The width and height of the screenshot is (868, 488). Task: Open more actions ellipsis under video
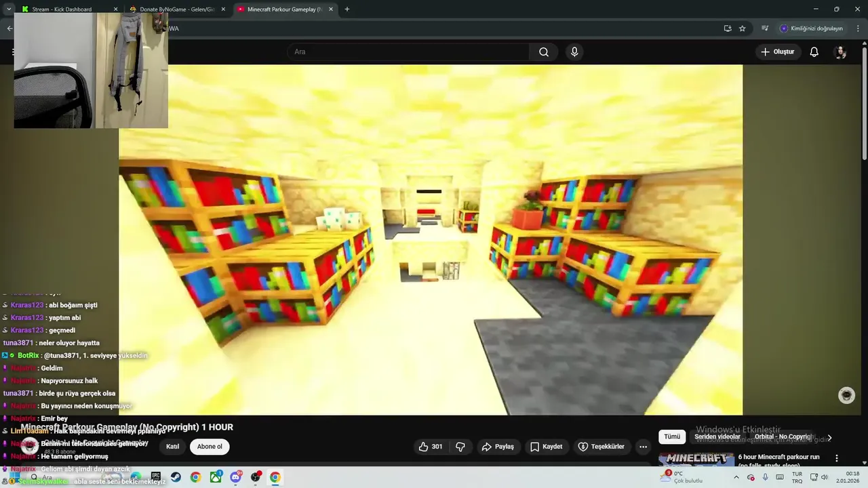(x=643, y=447)
